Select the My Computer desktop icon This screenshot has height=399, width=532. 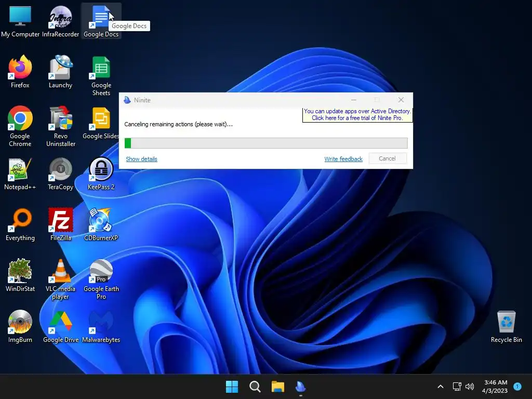[20, 21]
